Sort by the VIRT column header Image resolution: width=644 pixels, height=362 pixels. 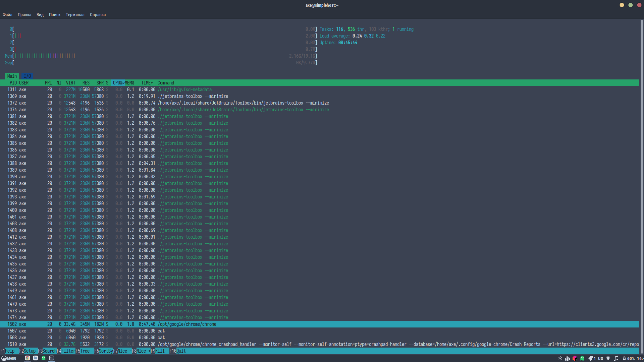(x=70, y=83)
